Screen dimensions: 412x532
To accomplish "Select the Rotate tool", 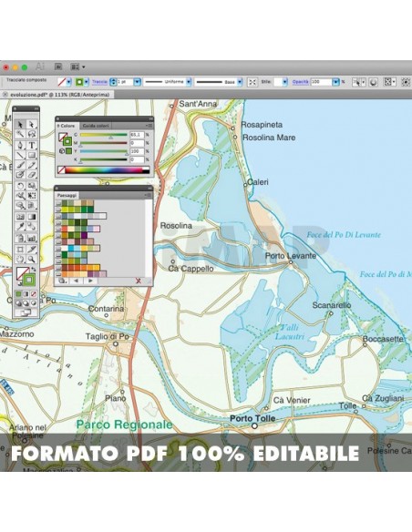I will tap(20, 186).
